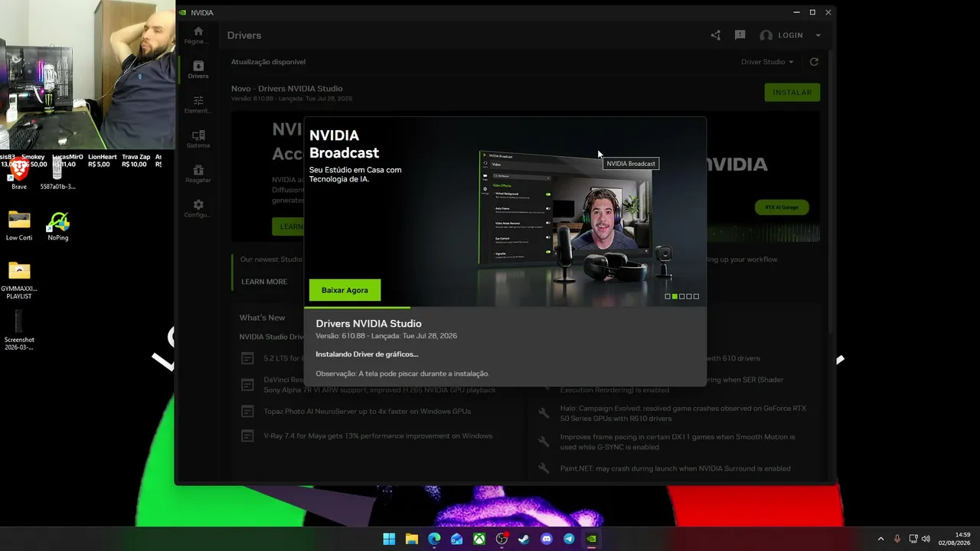Click the refresh drivers icon
The height and width of the screenshot is (551, 980).
814,62
